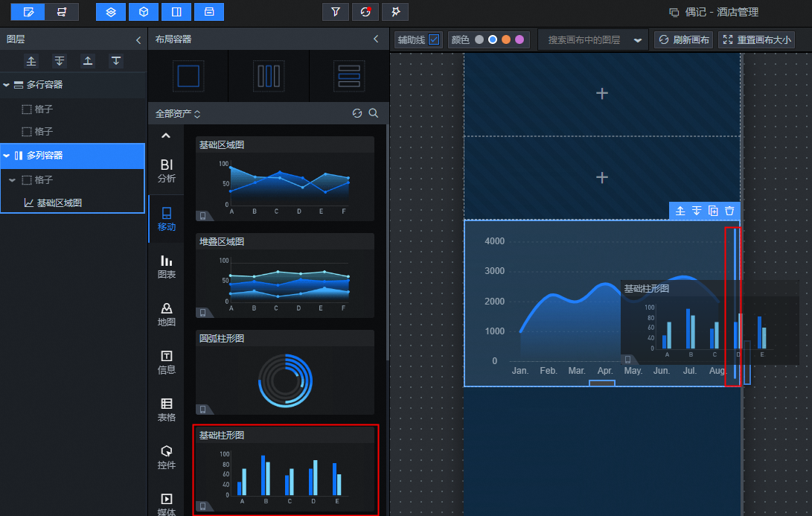Pick the purple color swatch
The width and height of the screenshot is (812, 516).
[520, 39]
